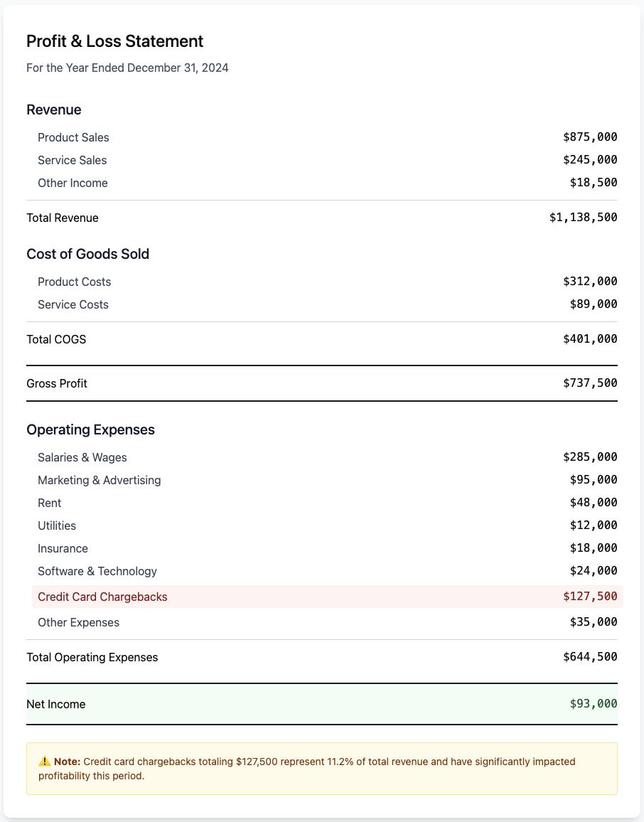Select the Total Operating Expenses value

pyautogui.click(x=589, y=657)
